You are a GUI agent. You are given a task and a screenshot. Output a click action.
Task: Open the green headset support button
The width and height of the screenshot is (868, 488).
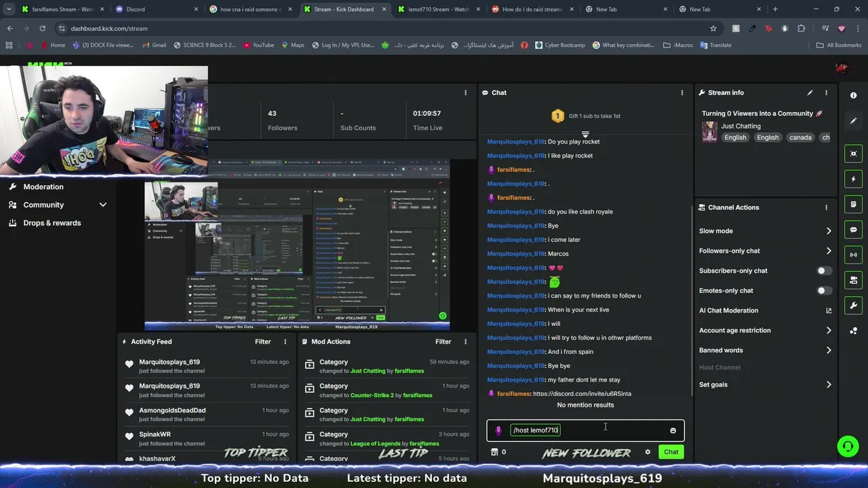[x=848, y=446]
